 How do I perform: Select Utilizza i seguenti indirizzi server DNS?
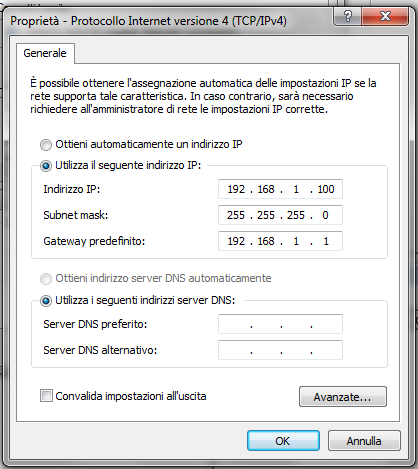(x=46, y=301)
